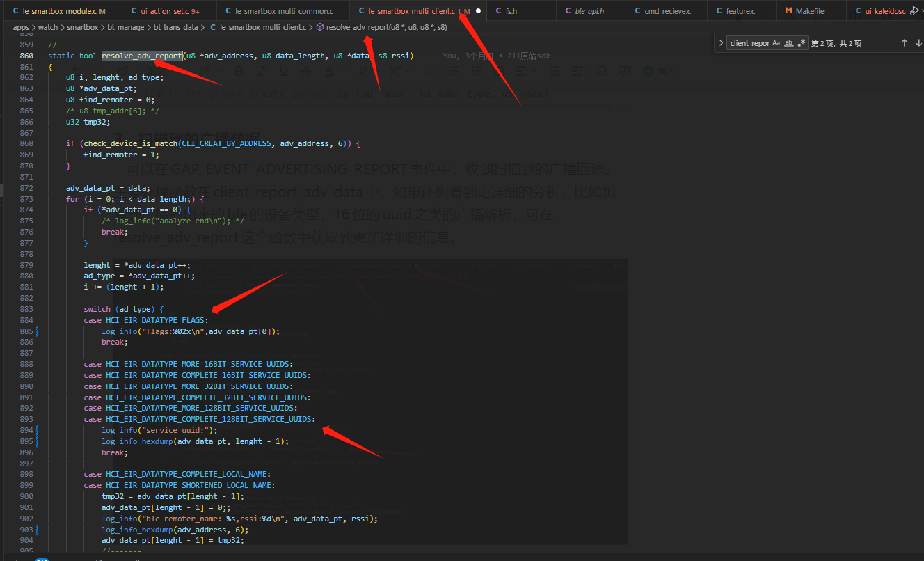Open the resolve_adv_report symbol breadcrumb

pyautogui.click(x=381, y=27)
